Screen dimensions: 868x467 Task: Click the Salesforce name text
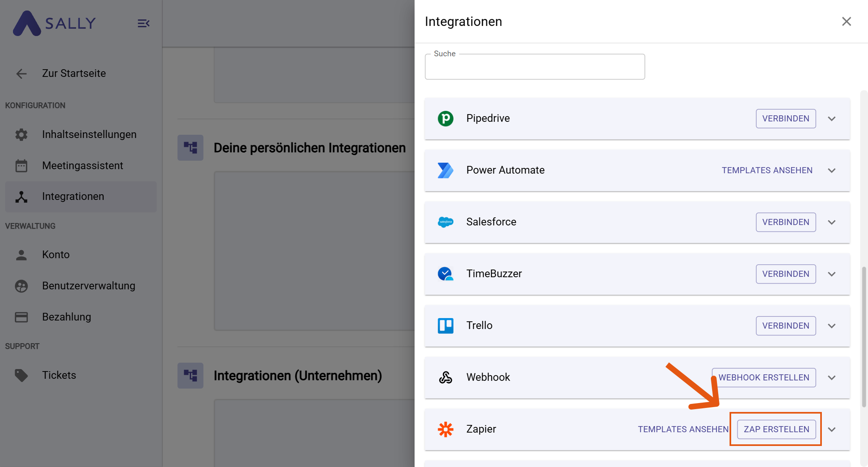[491, 222]
